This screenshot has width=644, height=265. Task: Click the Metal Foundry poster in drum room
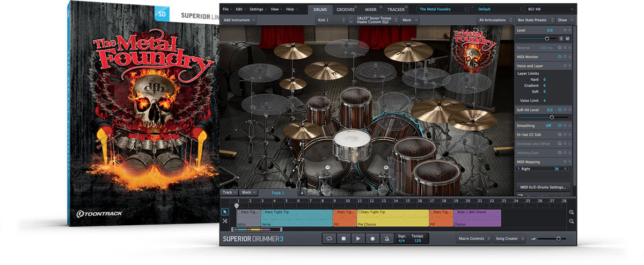point(473,51)
